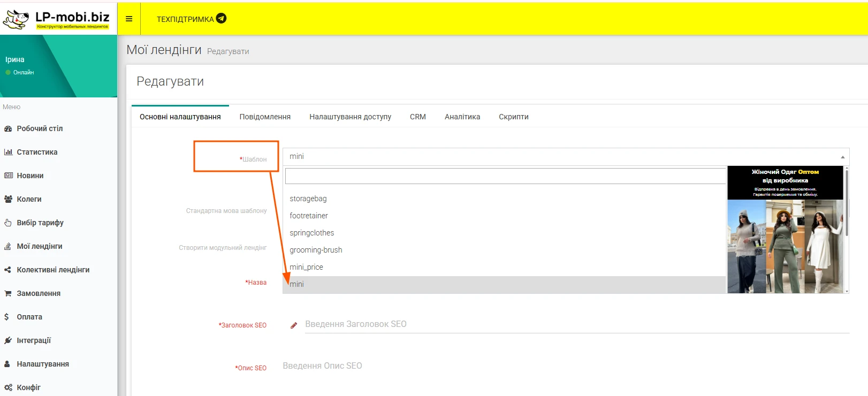Click the Telegram icon beside ТЕХПІДТРИМКА
Viewport: 868px width, 396px height.
pyautogui.click(x=221, y=18)
